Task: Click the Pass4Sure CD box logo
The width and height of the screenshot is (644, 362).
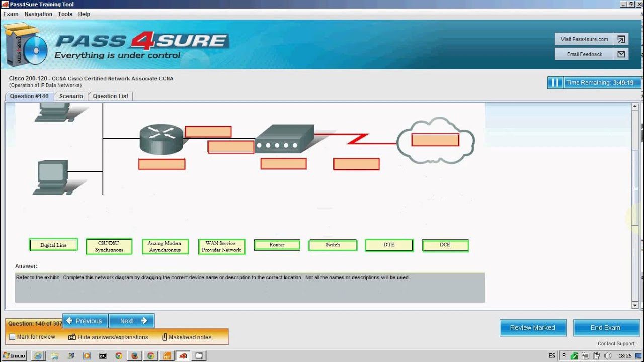Action: coord(25,45)
